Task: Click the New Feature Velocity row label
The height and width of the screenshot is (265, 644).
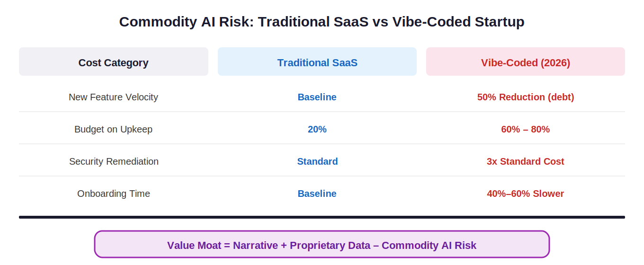Action: (113, 97)
